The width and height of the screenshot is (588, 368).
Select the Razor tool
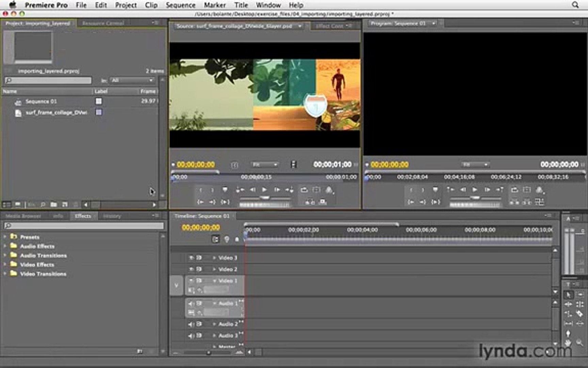click(580, 313)
